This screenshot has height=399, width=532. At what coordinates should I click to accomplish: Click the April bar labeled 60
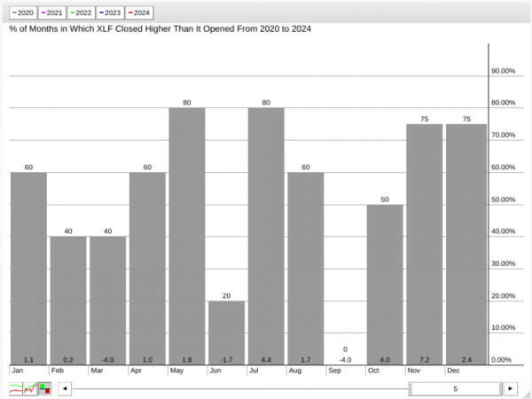(147, 269)
